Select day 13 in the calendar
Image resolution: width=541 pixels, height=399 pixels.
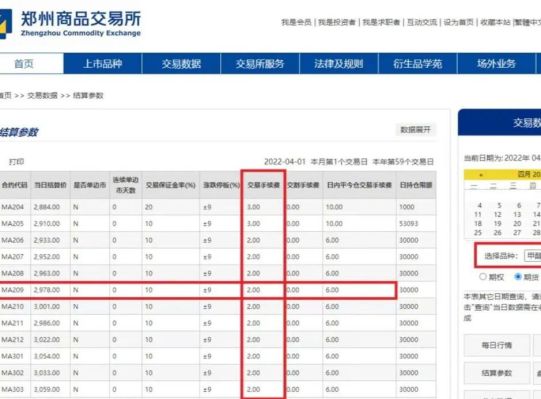click(517, 214)
